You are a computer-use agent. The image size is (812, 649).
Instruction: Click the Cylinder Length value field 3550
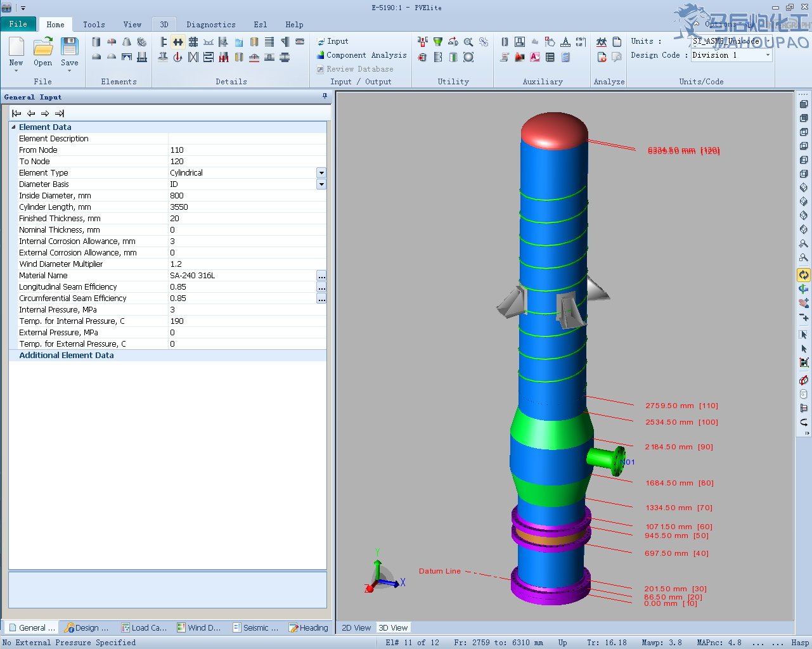(x=247, y=207)
